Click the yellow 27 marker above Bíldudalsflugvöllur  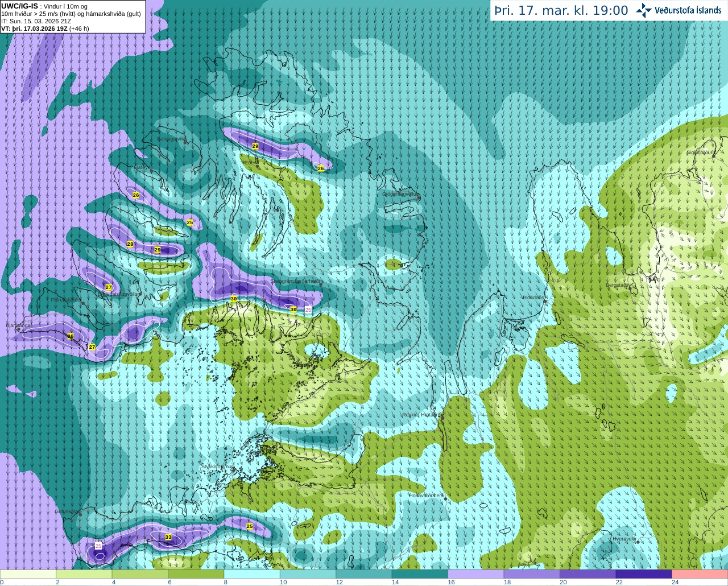point(109,287)
